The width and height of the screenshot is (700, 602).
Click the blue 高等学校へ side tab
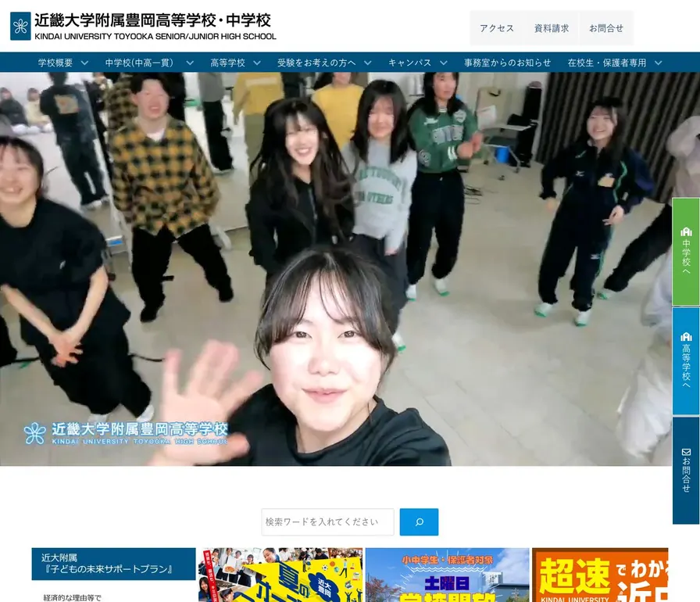pyautogui.click(x=686, y=361)
